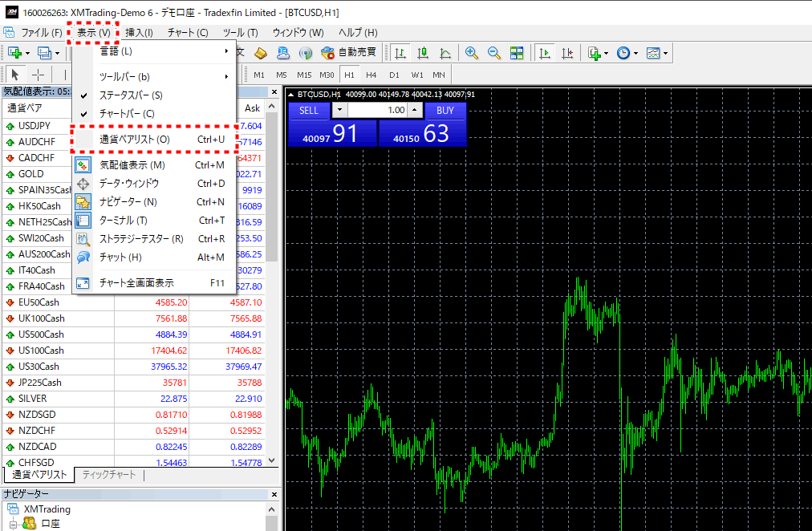Click the profiles icon

click(x=44, y=53)
